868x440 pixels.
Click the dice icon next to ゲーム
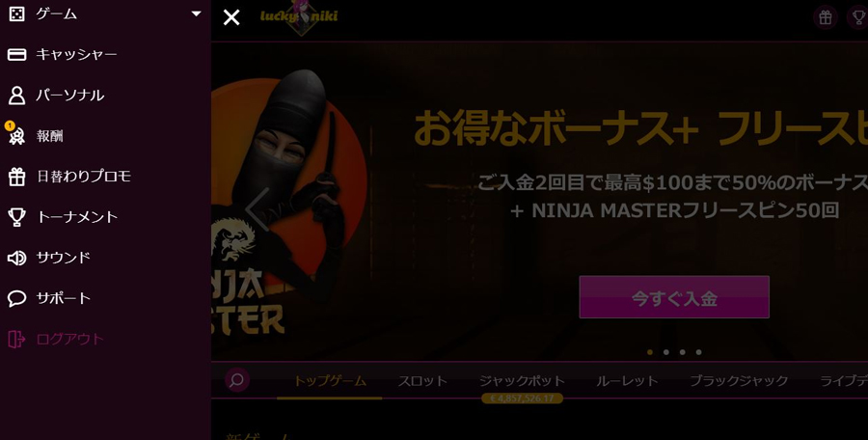(16, 14)
